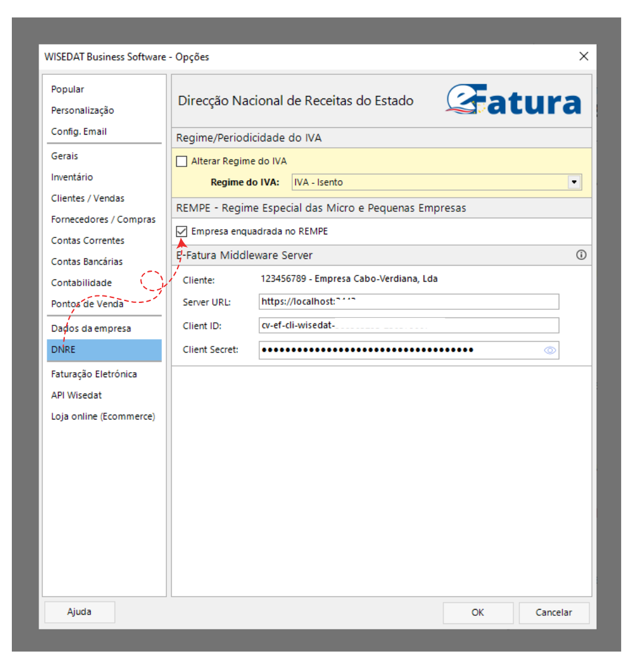
Task: Go to Config. Email settings
Action: click(78, 132)
